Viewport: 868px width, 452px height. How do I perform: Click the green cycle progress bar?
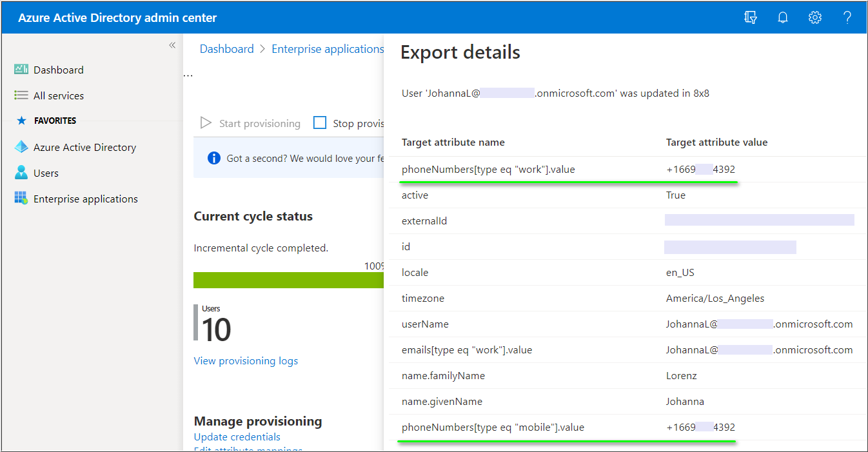[x=288, y=280]
